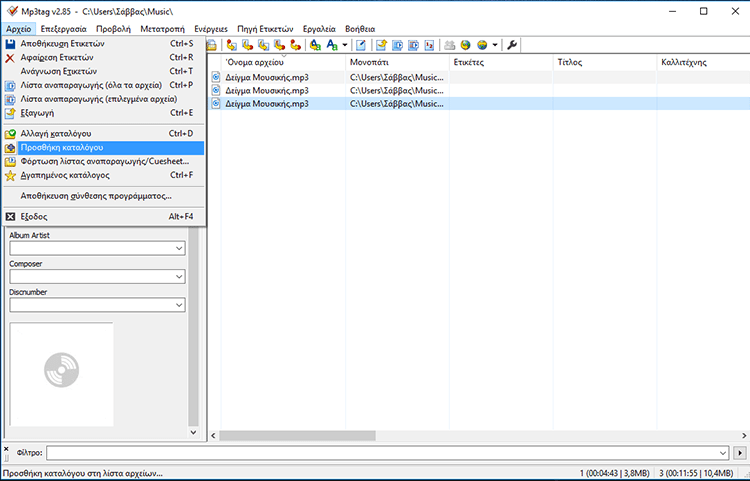
Task: Sort by the Όνομα αρχείου column header
Action: (x=283, y=62)
